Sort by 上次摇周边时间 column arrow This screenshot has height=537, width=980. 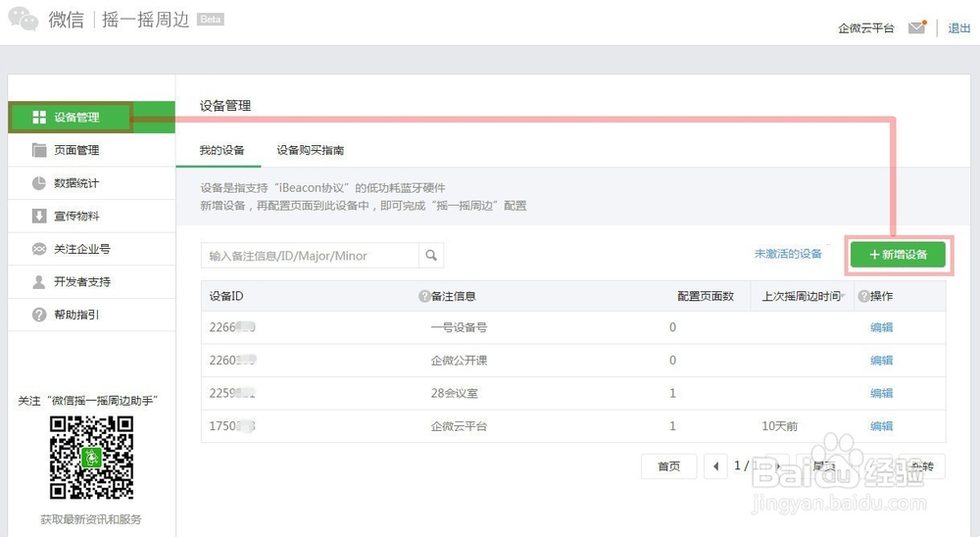point(843,296)
